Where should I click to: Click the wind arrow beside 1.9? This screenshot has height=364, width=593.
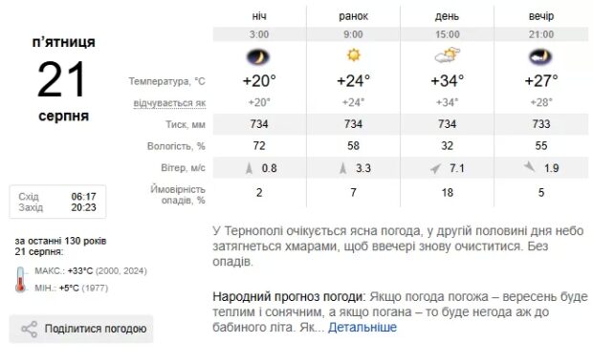click(530, 166)
